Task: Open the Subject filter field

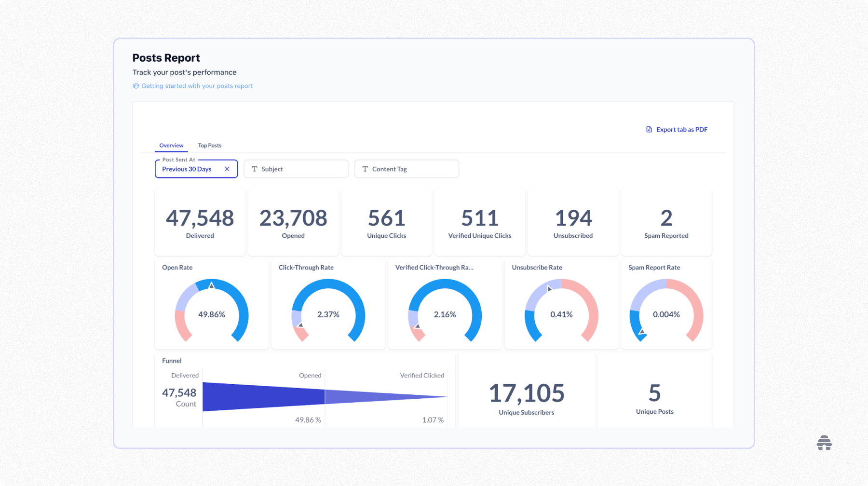Action: 296,169
